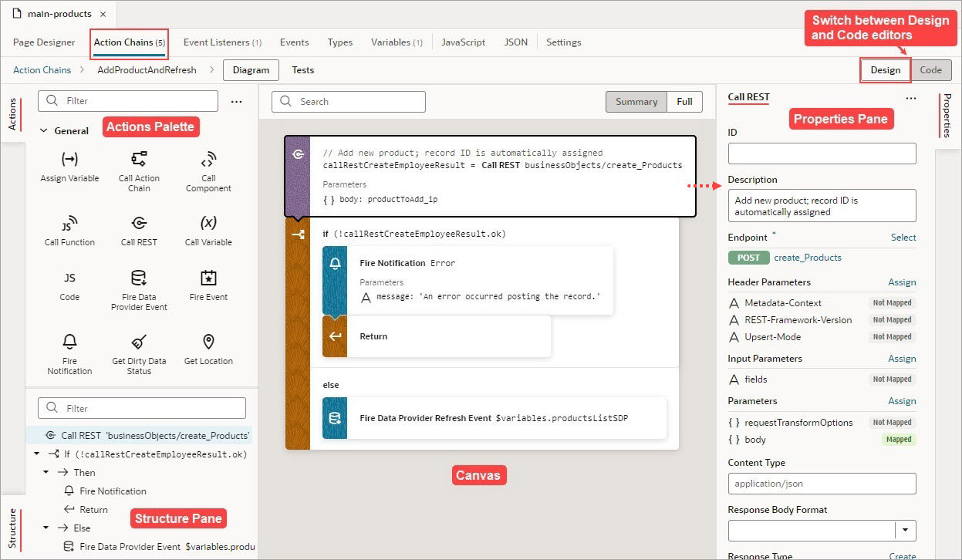The image size is (962, 560).
Task: Select the Call REST action in the palette
Action: pyautogui.click(x=139, y=230)
